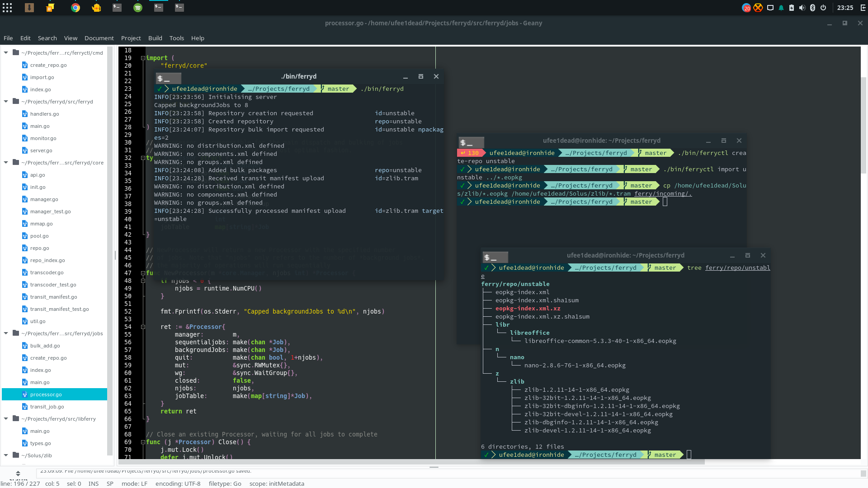Open Spotify from the top panel
Image resolution: width=868 pixels, height=488 pixels.
pyautogui.click(x=138, y=8)
